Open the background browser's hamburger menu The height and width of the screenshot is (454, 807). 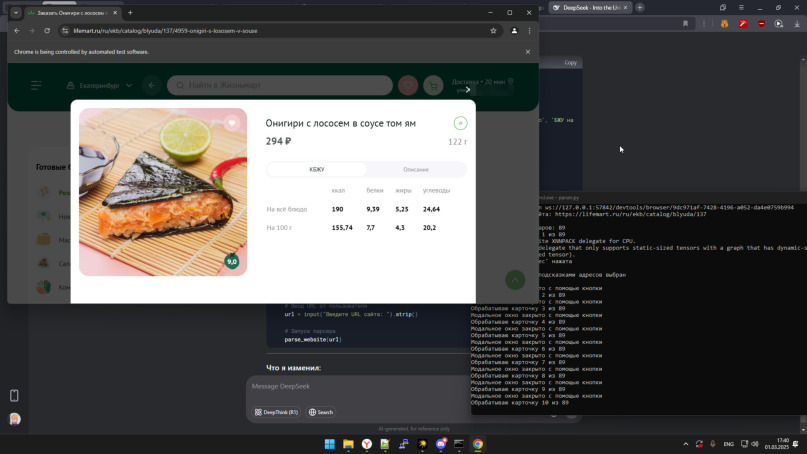coord(741,8)
